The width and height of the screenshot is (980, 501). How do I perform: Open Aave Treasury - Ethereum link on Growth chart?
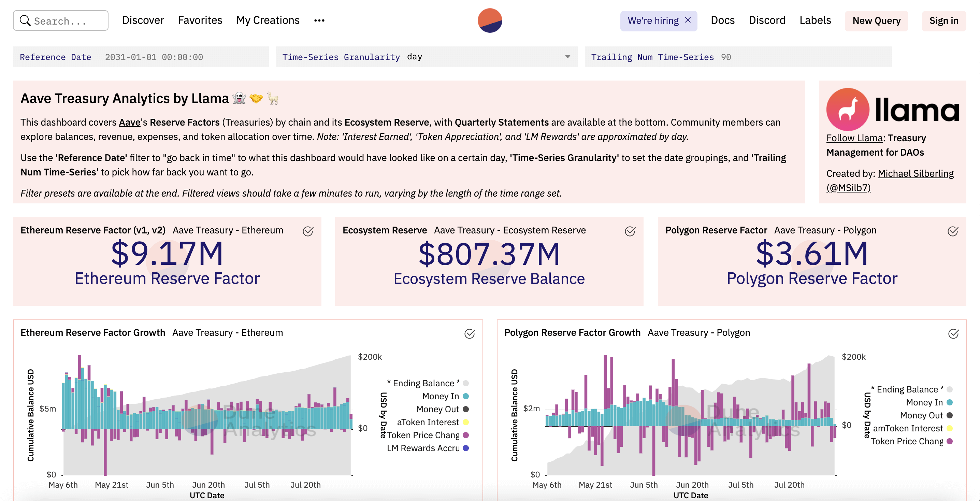[228, 332]
